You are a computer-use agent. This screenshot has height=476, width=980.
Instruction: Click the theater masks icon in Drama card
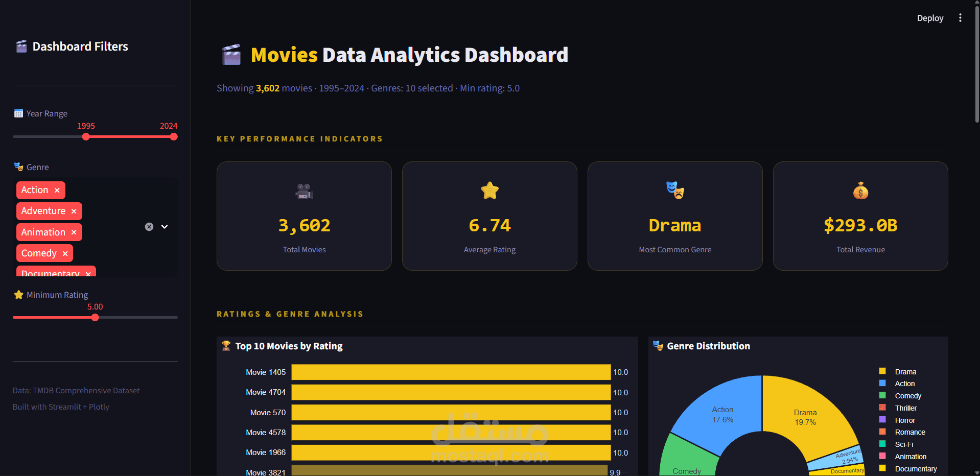point(675,190)
